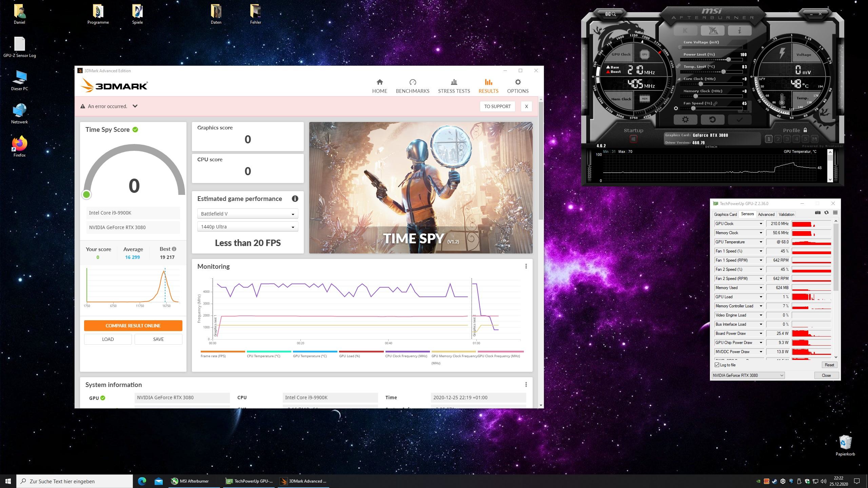Click Afterburner save profile floppy icon
This screenshot has width=868, height=488.
814,139
